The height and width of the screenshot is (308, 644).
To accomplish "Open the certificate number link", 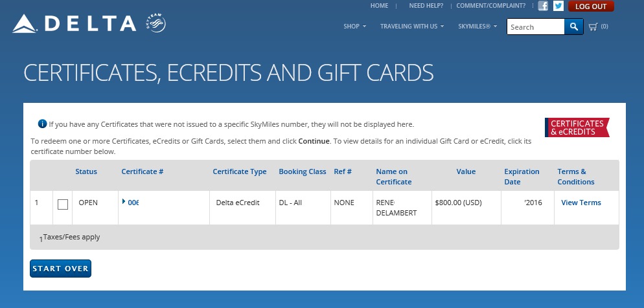I will click(x=133, y=203).
